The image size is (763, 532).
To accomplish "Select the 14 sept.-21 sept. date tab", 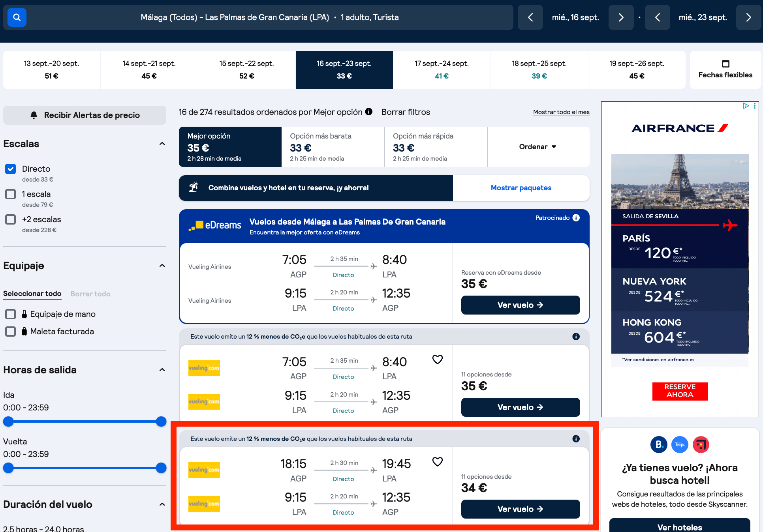I will click(149, 69).
